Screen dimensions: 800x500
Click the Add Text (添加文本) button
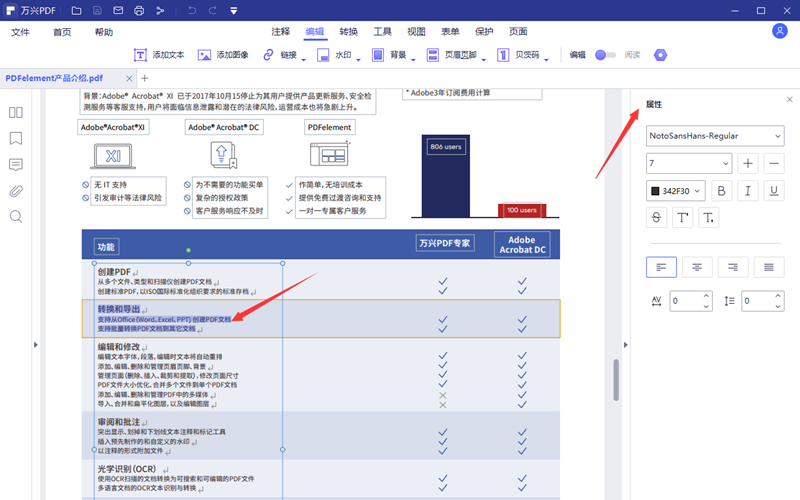coord(159,55)
